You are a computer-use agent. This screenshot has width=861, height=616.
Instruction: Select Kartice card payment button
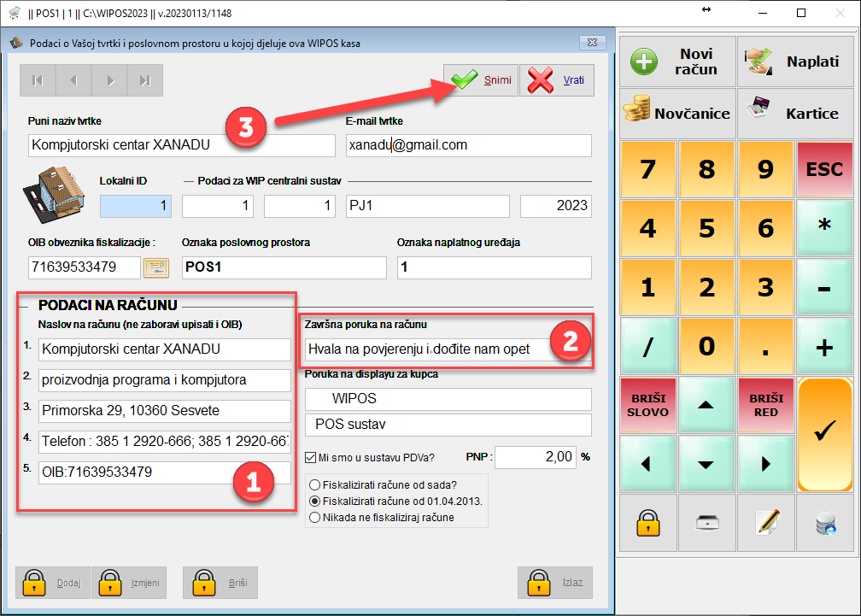795,113
